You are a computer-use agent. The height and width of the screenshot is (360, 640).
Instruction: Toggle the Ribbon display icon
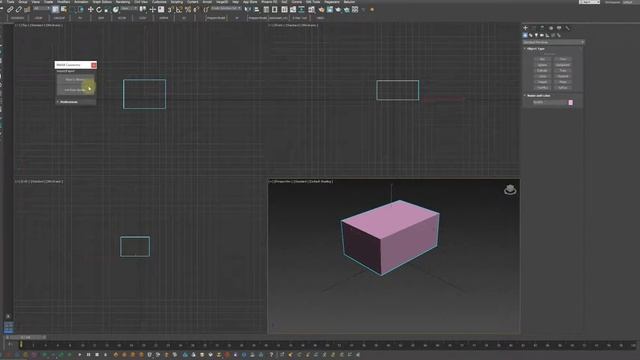[284, 9]
